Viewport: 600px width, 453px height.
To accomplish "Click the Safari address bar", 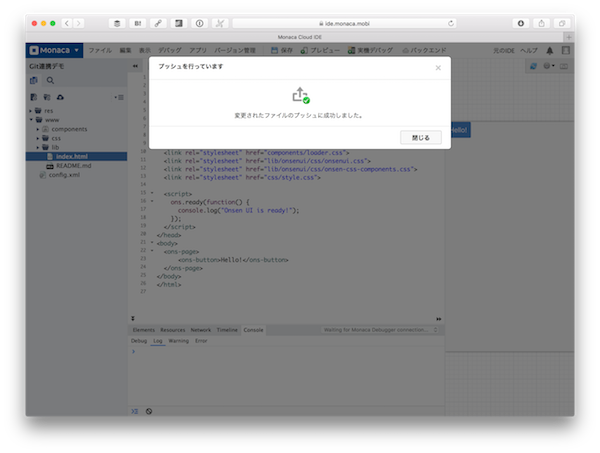I will [344, 23].
